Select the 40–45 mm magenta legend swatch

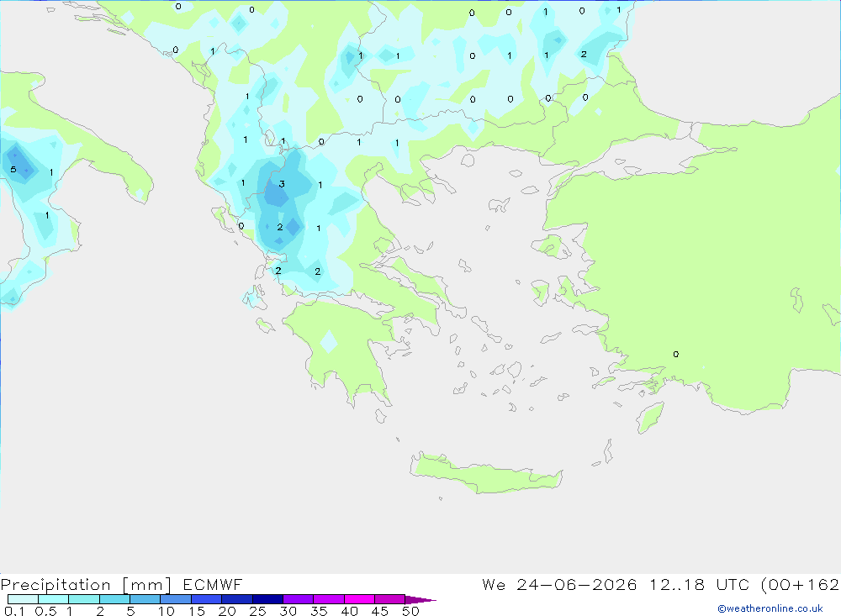tap(359, 599)
